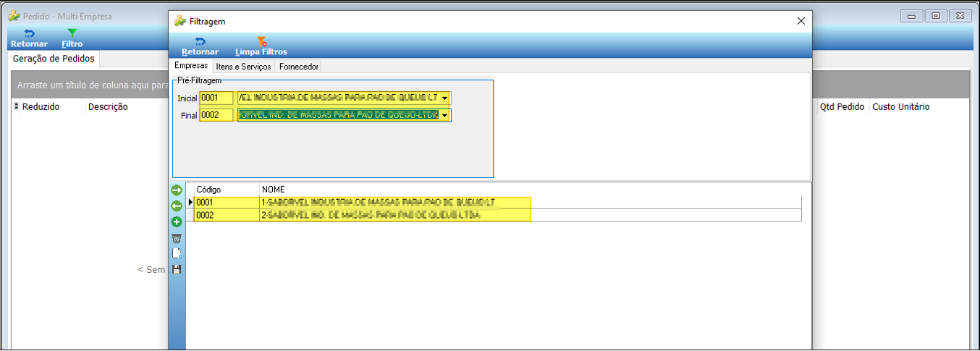Click the floppy disk save icon
Screen dimensions: 980x351
point(177,269)
